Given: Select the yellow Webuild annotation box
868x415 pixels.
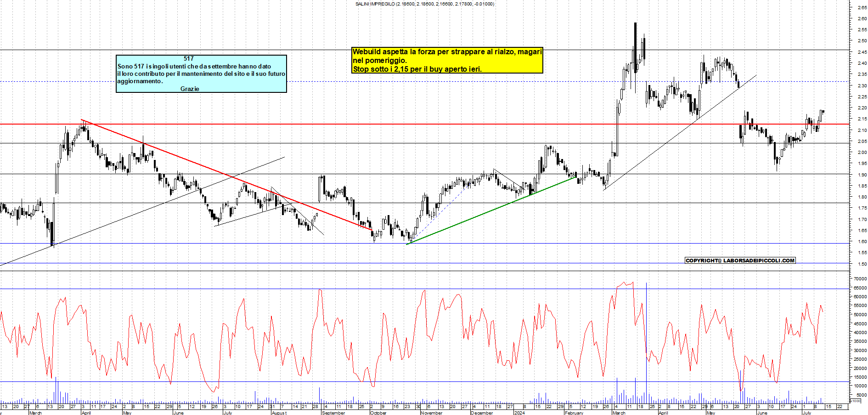Looking at the screenshot, I should [447, 60].
